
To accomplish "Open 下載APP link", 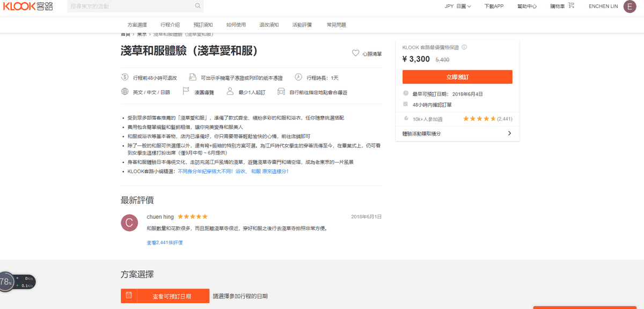I will [x=494, y=6].
